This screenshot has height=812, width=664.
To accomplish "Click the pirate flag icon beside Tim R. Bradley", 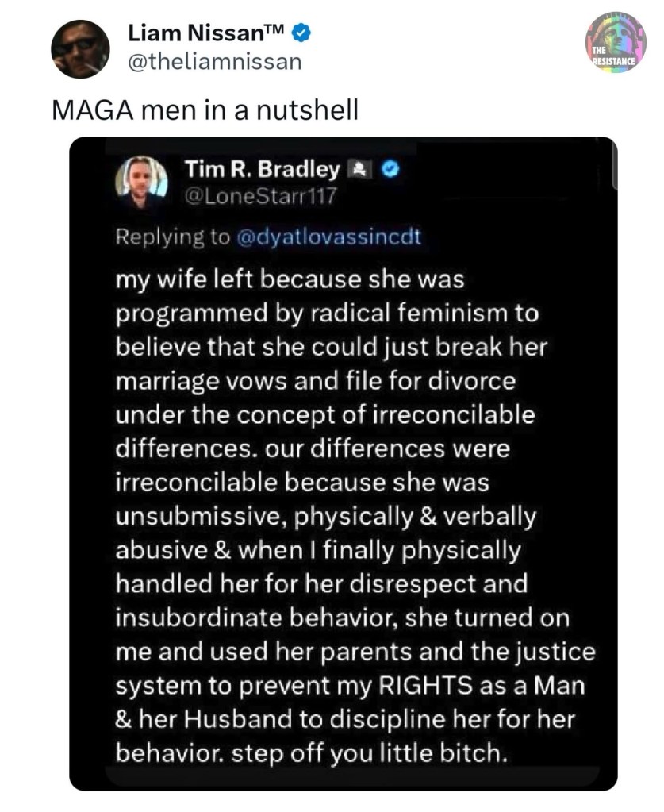I will coord(356,169).
